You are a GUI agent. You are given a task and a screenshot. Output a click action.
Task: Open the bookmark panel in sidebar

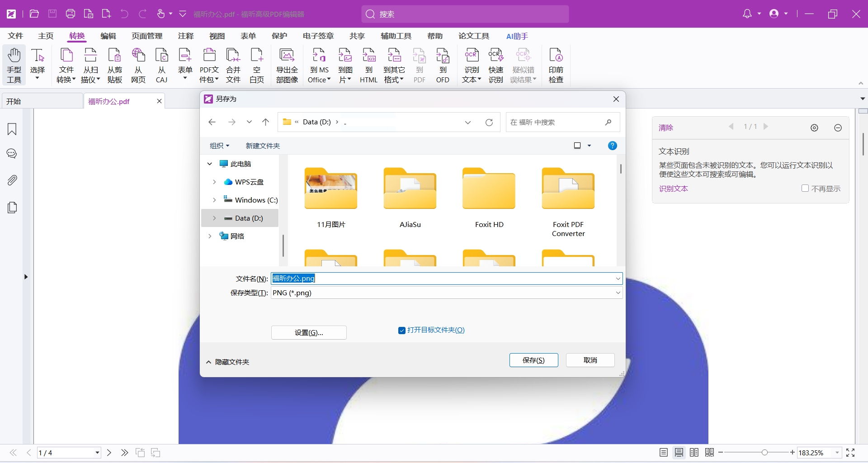[12, 129]
